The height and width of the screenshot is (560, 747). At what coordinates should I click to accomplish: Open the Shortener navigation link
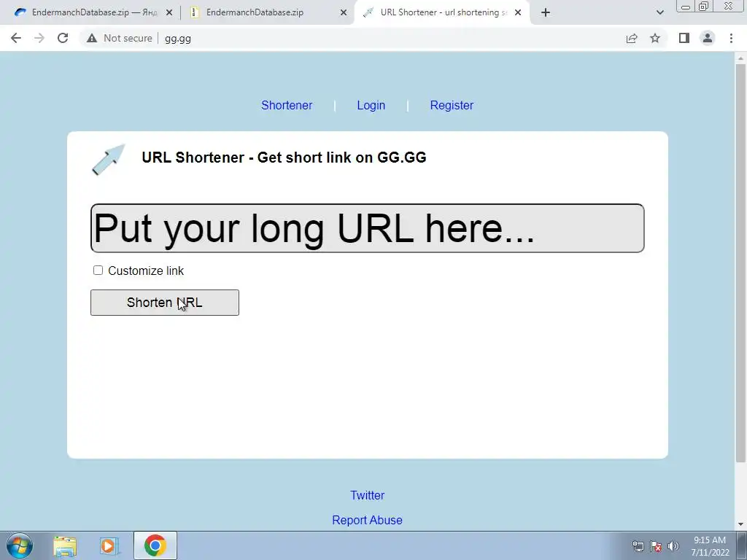pos(286,105)
